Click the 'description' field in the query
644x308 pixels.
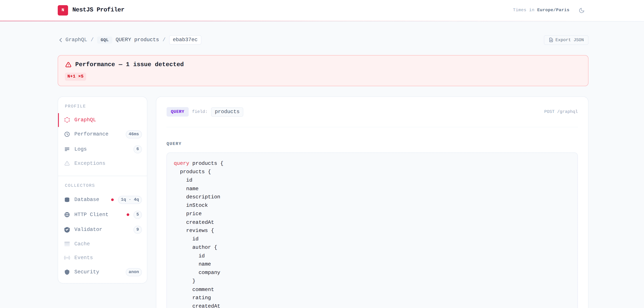[203, 197]
